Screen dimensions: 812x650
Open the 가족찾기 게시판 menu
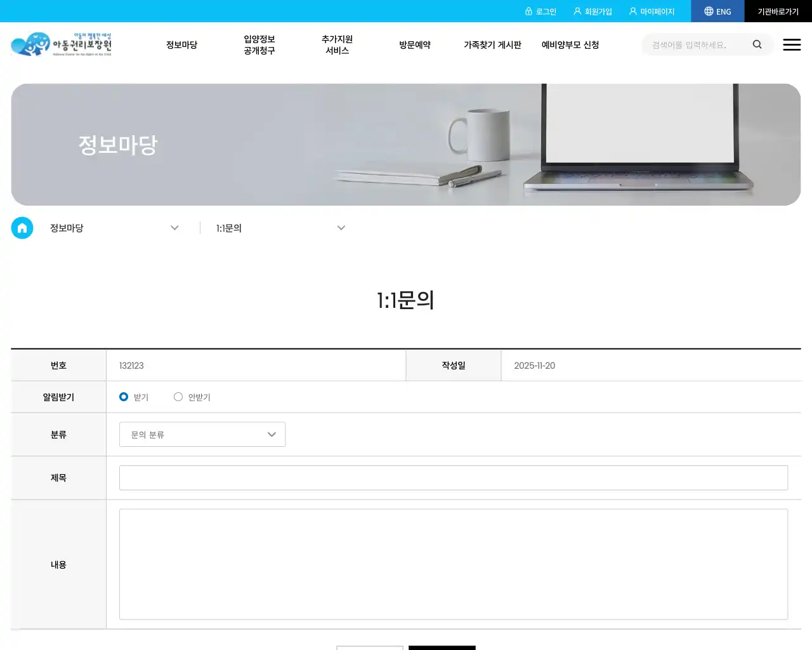493,44
